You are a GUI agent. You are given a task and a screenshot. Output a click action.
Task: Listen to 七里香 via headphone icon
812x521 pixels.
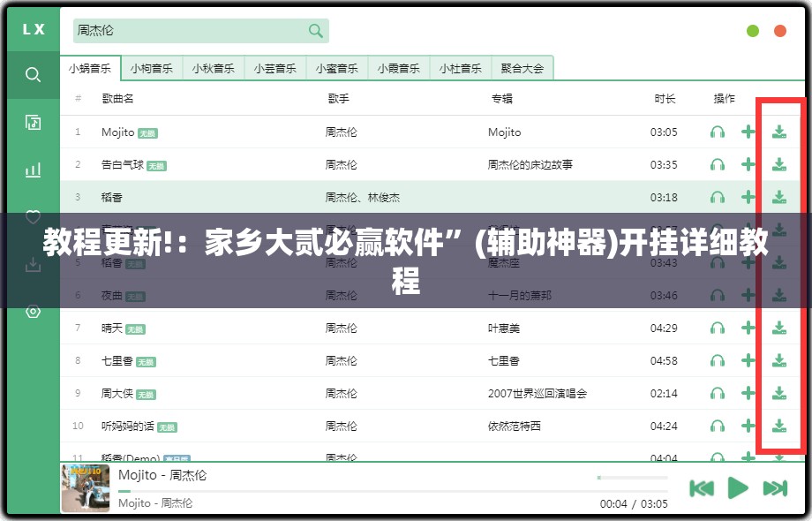718,360
